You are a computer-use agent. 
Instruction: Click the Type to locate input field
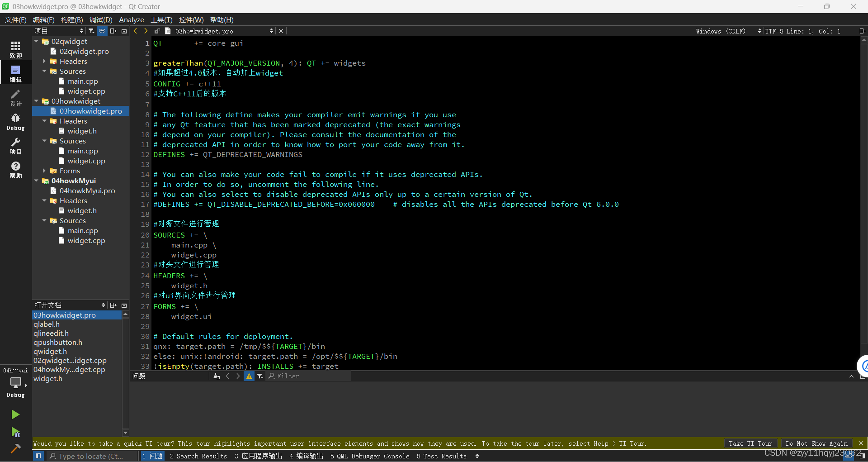(x=93, y=456)
